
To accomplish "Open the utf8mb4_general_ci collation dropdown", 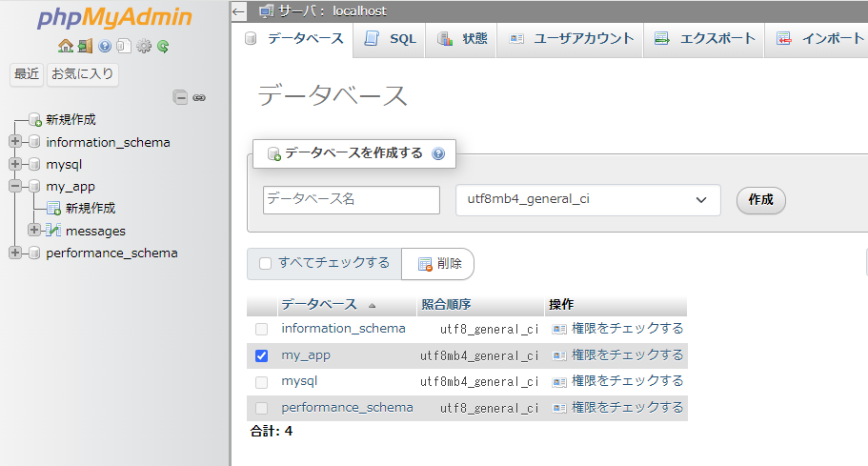I will [588, 200].
